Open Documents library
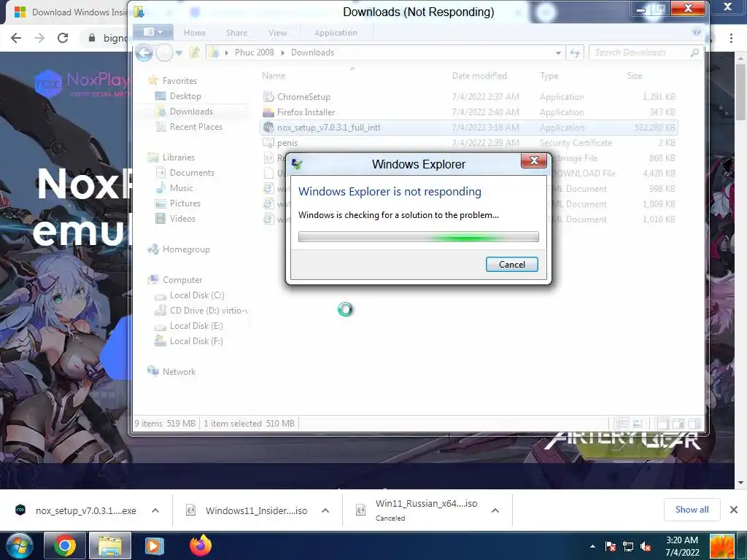This screenshot has height=560, width=747. [x=192, y=172]
